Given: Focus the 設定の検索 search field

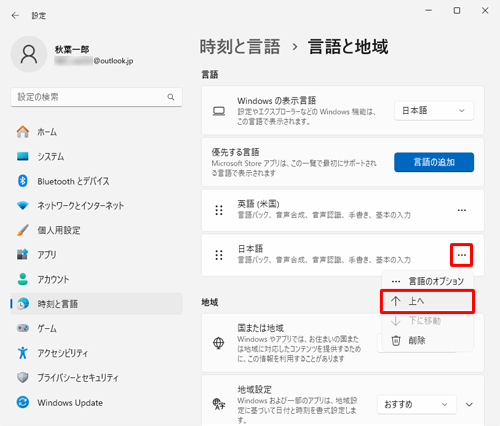Looking at the screenshot, I should pos(96,97).
